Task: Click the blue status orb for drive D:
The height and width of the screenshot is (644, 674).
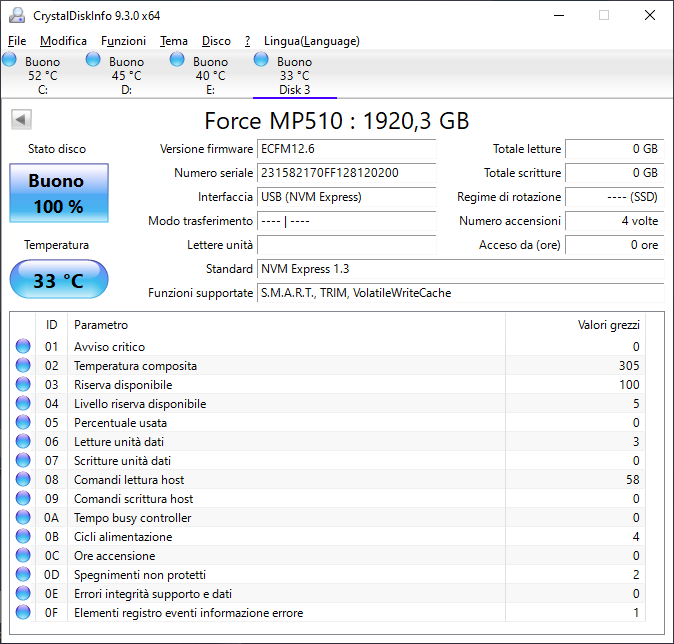Action: (93, 59)
